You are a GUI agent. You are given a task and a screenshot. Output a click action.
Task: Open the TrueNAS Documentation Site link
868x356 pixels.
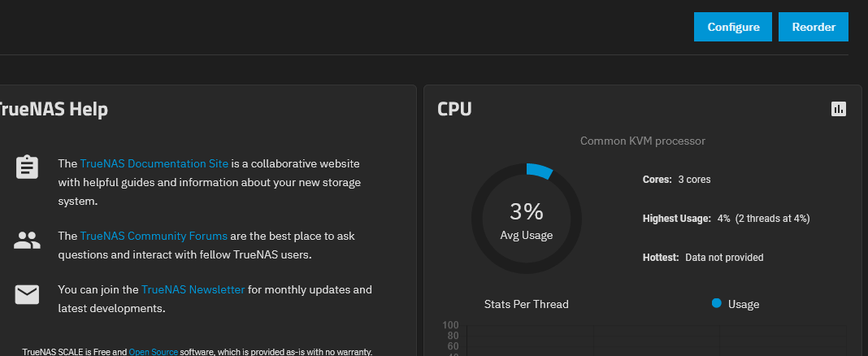(154, 164)
